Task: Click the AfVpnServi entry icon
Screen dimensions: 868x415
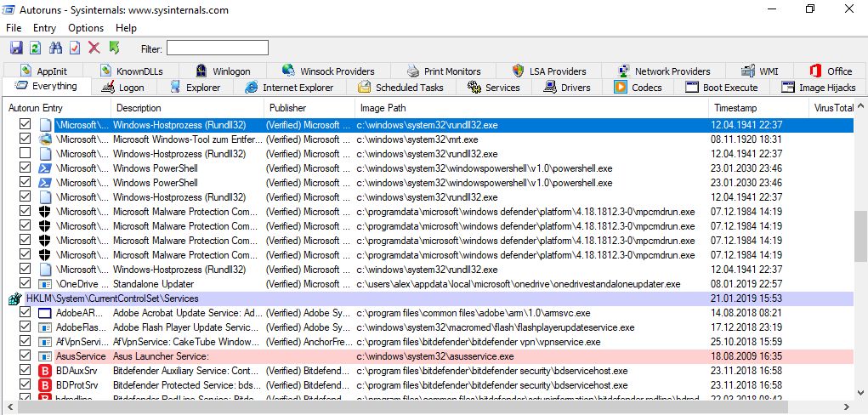Action: click(45, 342)
